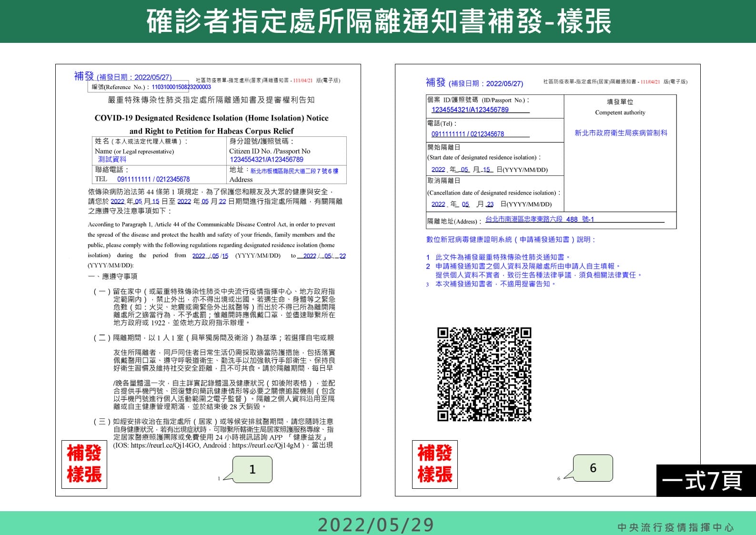Click the red 補發樣張 stamp on the right page
The width and height of the screenshot is (756, 535).
(x=435, y=464)
